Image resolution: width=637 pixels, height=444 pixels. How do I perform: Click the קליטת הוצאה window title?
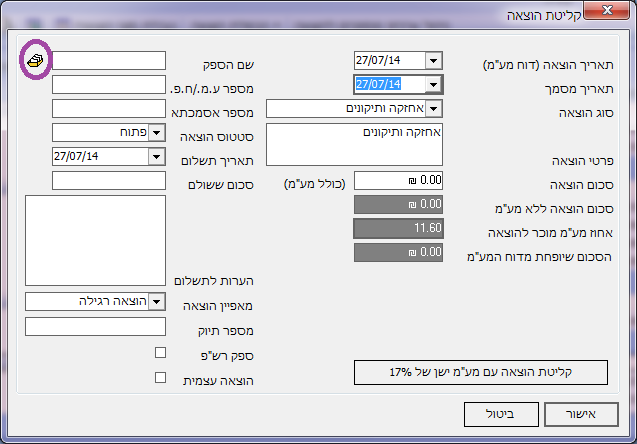pyautogui.click(x=544, y=16)
